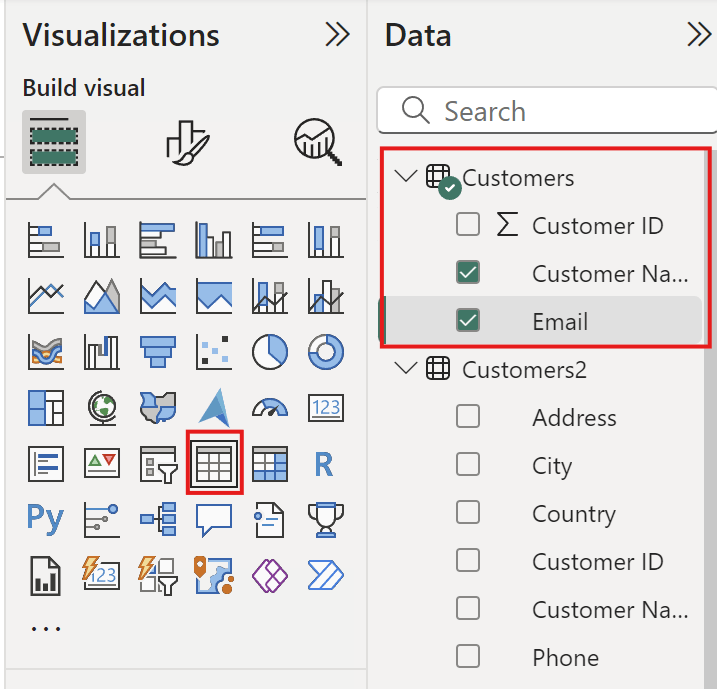Uncheck the Email field checkbox
This screenshot has width=717, height=689.
[x=468, y=321]
